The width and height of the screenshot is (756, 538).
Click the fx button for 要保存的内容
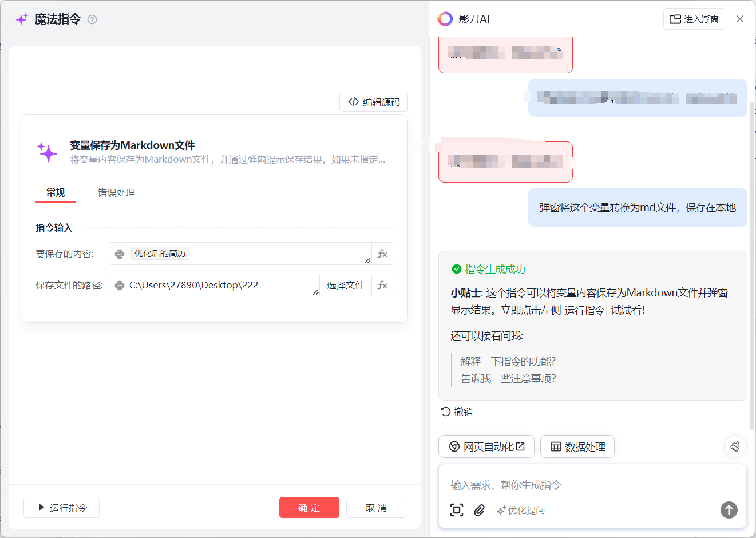tap(383, 254)
